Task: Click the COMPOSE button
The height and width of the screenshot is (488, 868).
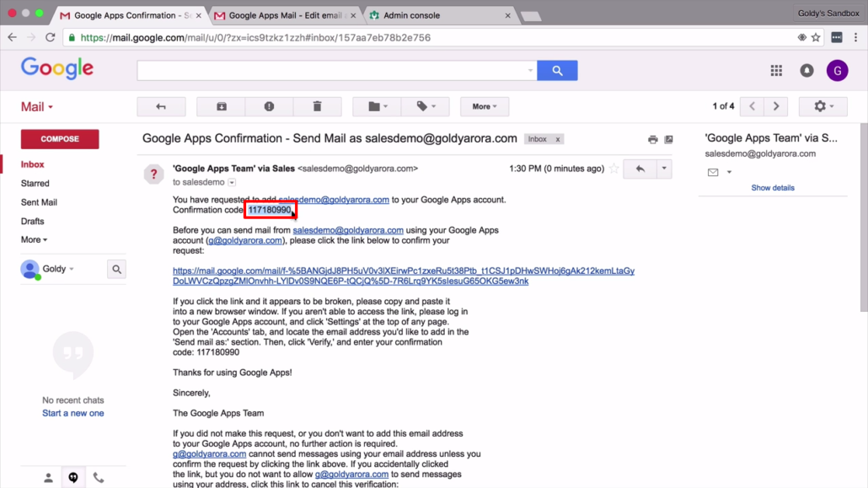Action: coord(60,139)
